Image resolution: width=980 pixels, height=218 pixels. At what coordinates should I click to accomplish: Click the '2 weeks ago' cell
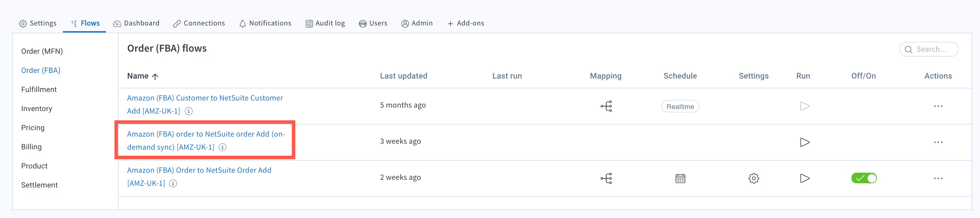[400, 177]
